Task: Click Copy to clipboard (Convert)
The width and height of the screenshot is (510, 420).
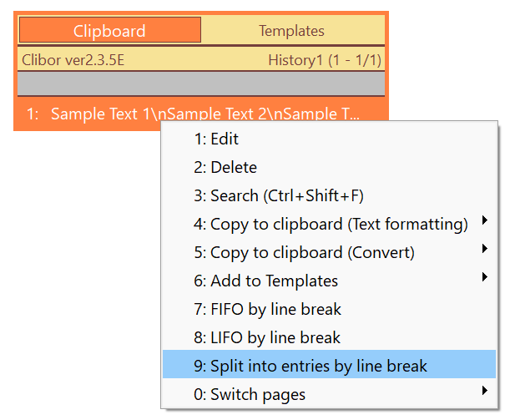Action: click(329, 252)
